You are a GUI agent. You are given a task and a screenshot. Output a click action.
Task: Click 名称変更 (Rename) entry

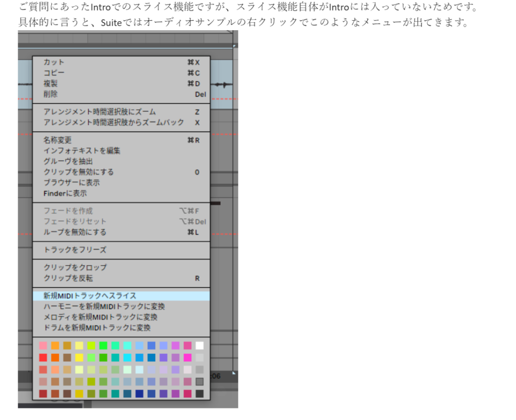pos(58,140)
